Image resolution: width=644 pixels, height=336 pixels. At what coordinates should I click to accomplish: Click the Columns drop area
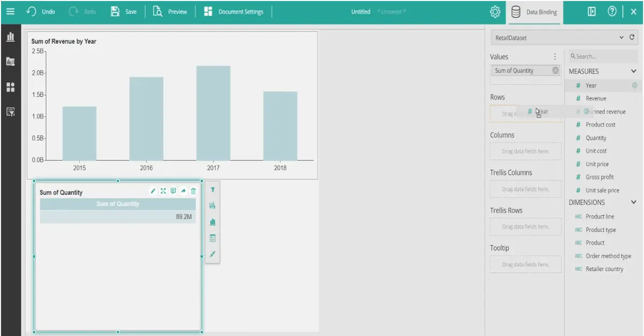[525, 151]
